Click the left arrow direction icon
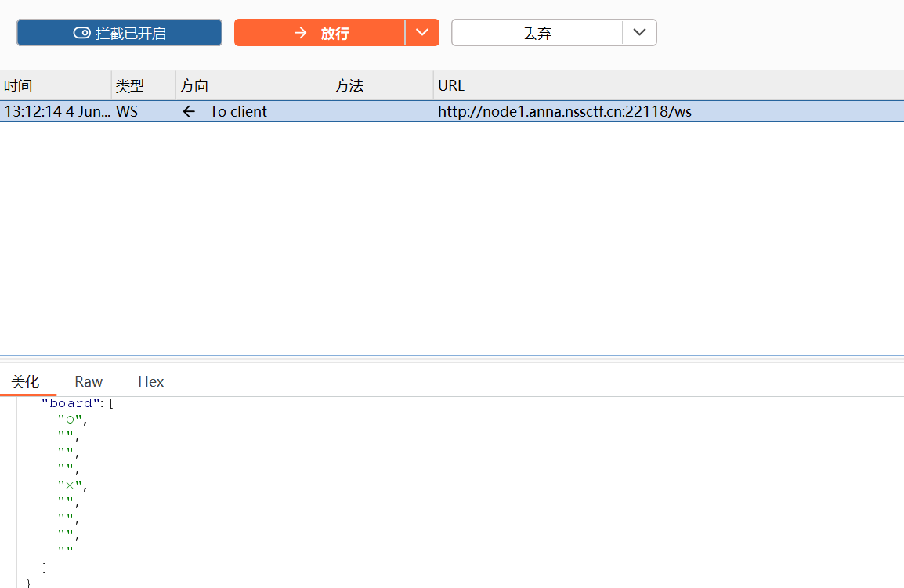The image size is (904, 588). click(x=189, y=111)
